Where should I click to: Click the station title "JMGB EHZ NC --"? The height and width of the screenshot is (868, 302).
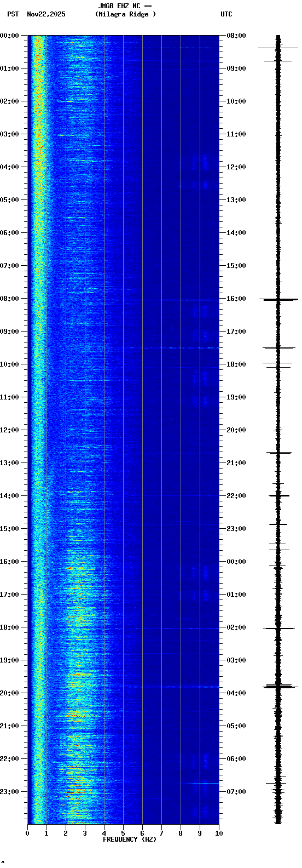tap(125, 6)
